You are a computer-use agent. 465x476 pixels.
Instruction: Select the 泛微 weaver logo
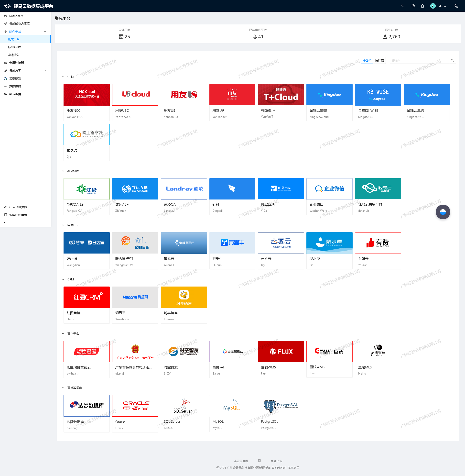[x=87, y=189]
